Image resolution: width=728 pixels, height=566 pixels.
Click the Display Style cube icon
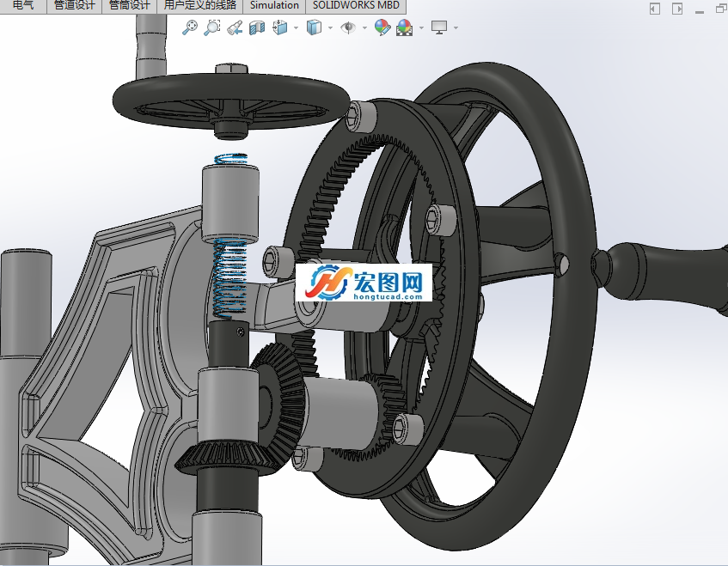pyautogui.click(x=315, y=27)
